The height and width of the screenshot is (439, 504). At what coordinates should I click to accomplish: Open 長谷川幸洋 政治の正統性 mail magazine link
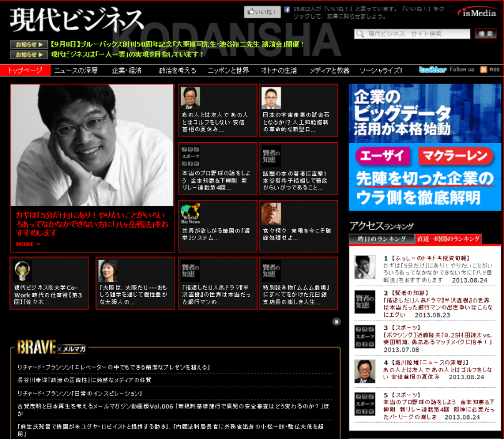[84, 380]
